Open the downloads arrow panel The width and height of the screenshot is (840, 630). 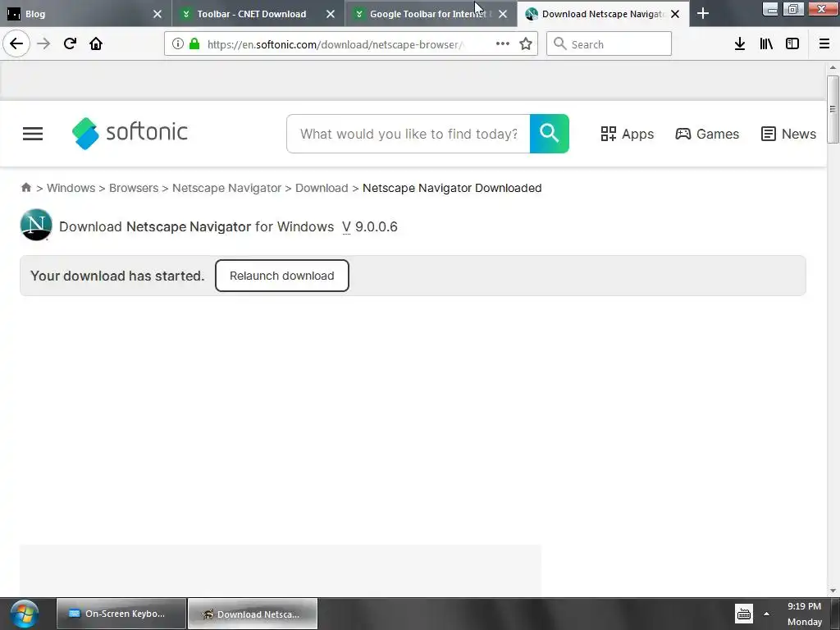[740, 44]
